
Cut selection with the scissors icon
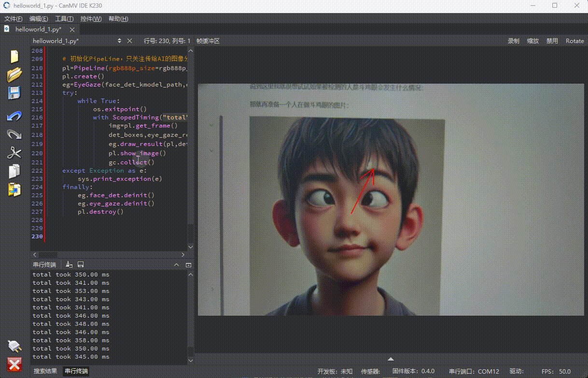pyautogui.click(x=14, y=153)
